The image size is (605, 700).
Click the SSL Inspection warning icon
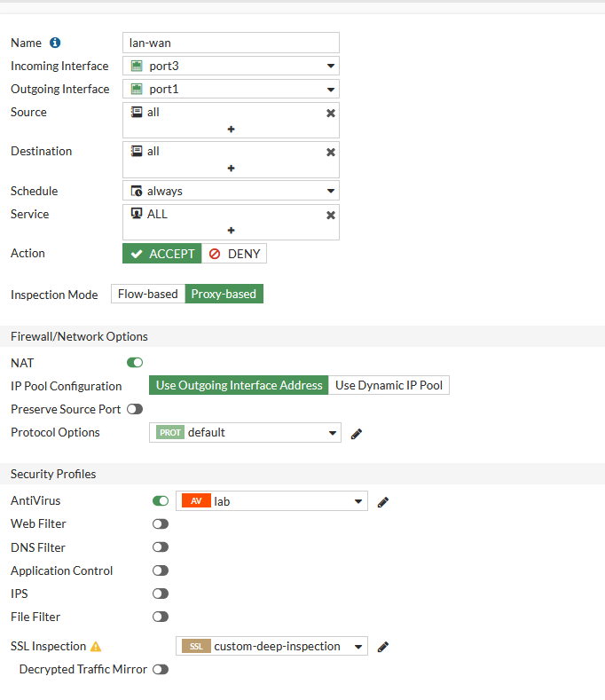tap(96, 647)
